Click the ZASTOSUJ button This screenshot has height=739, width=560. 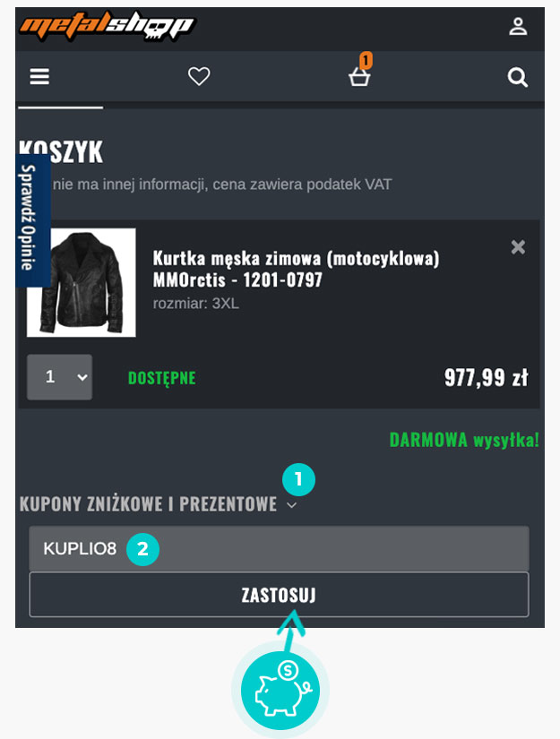coord(279,595)
